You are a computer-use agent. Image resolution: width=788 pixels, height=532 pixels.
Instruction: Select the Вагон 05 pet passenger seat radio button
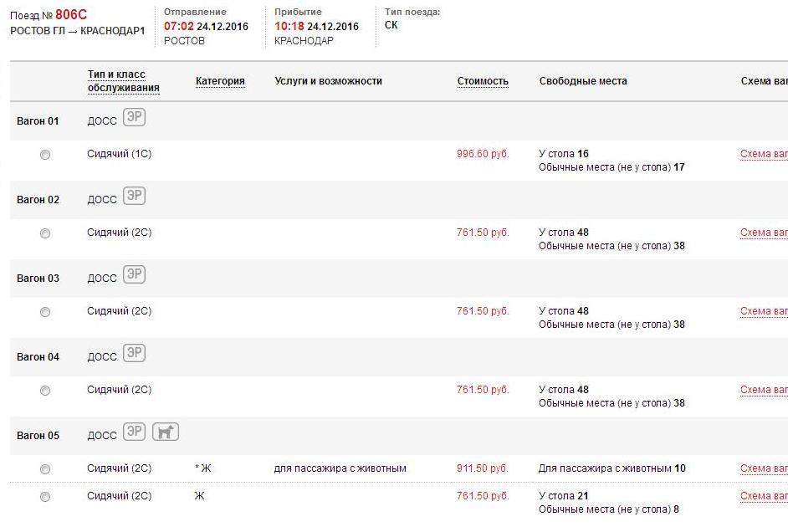[x=45, y=469]
